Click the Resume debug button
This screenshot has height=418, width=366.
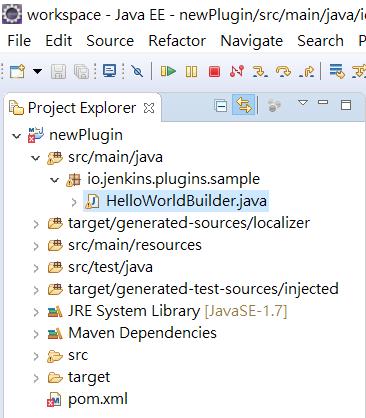tap(168, 71)
